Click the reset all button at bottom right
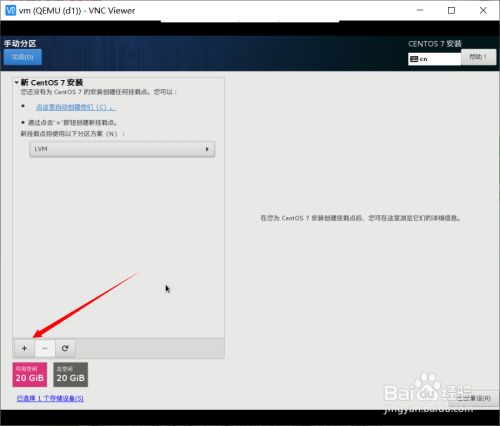500x426 pixels. point(473,398)
